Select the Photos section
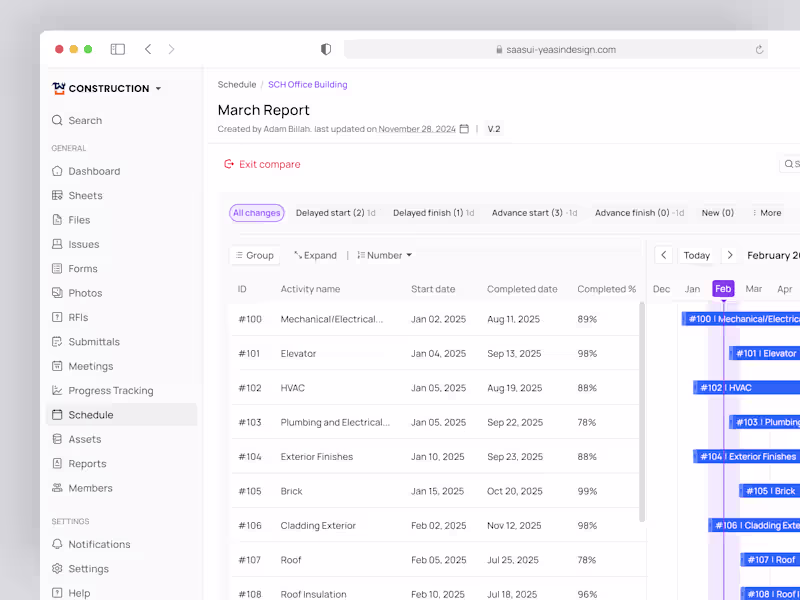 pos(84,292)
